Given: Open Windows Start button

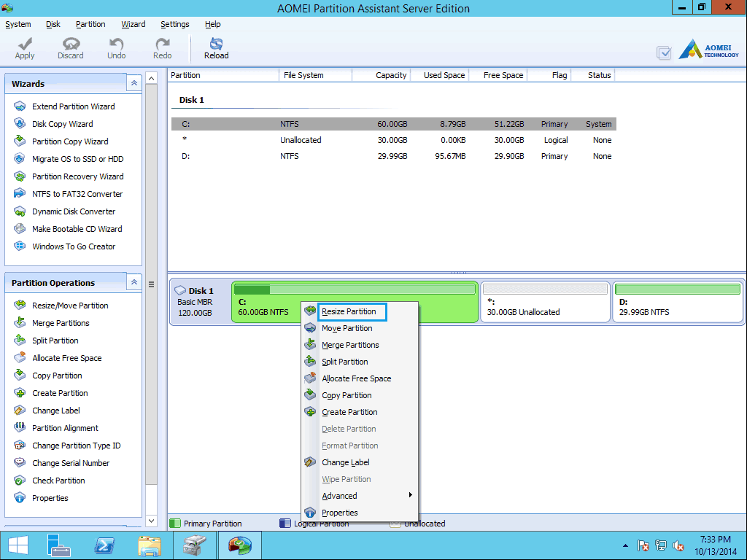Looking at the screenshot, I should 18,545.
